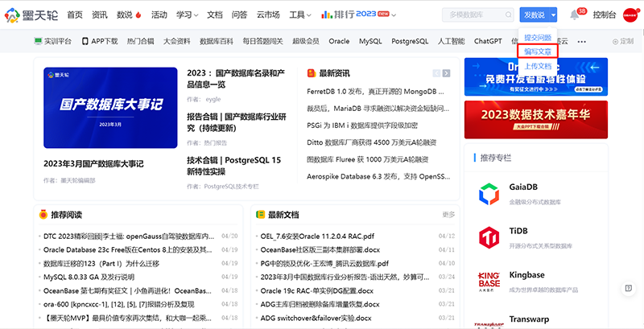Open 技术合辑 PostgreSQL 15 新特性实操
644x329 pixels.
pos(234,166)
